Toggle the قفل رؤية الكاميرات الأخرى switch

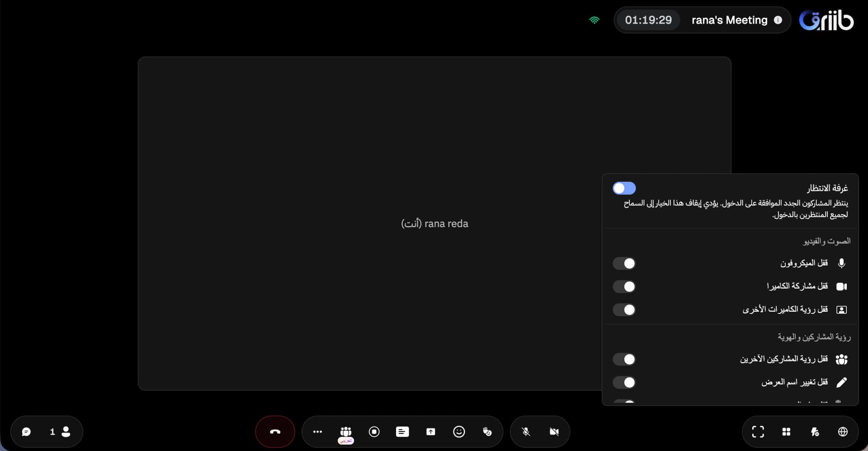coord(624,309)
